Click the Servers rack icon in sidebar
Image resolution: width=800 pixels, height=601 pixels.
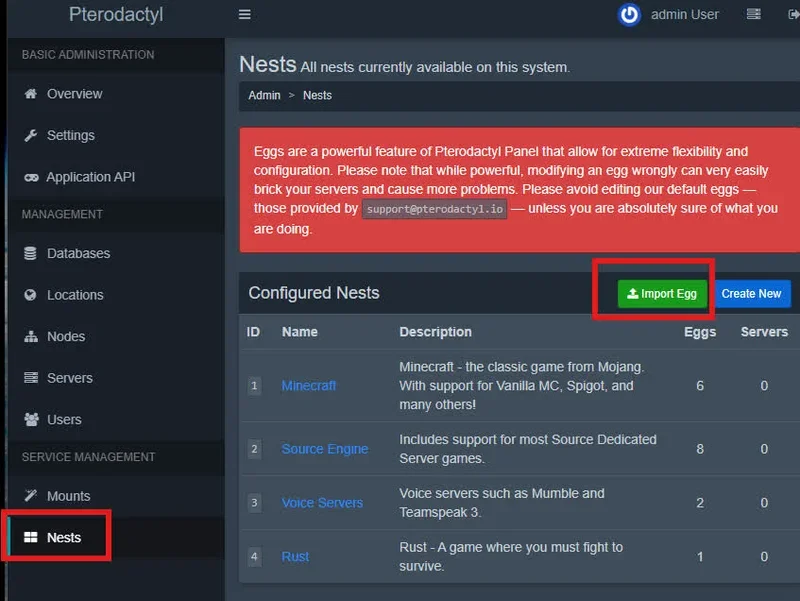31,378
